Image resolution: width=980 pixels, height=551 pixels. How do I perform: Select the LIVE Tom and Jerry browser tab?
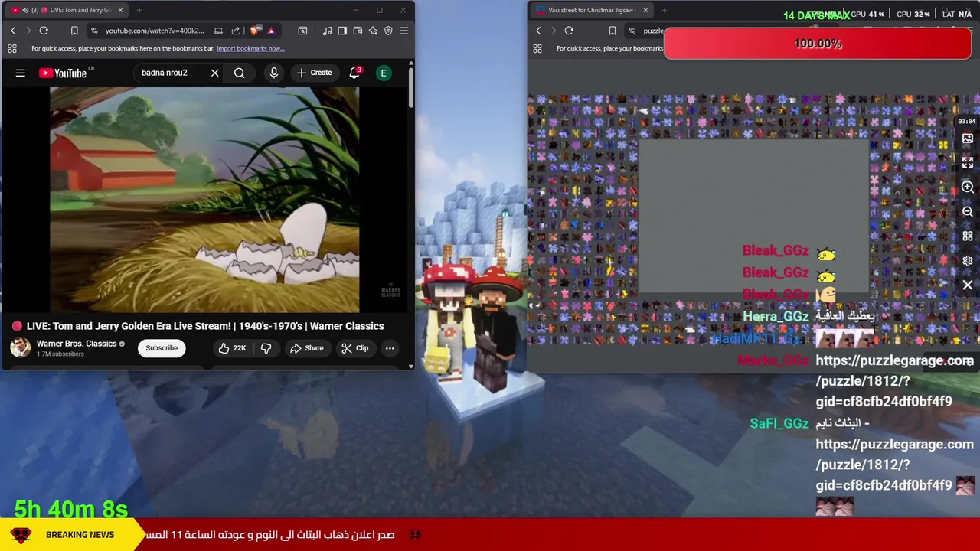(67, 11)
